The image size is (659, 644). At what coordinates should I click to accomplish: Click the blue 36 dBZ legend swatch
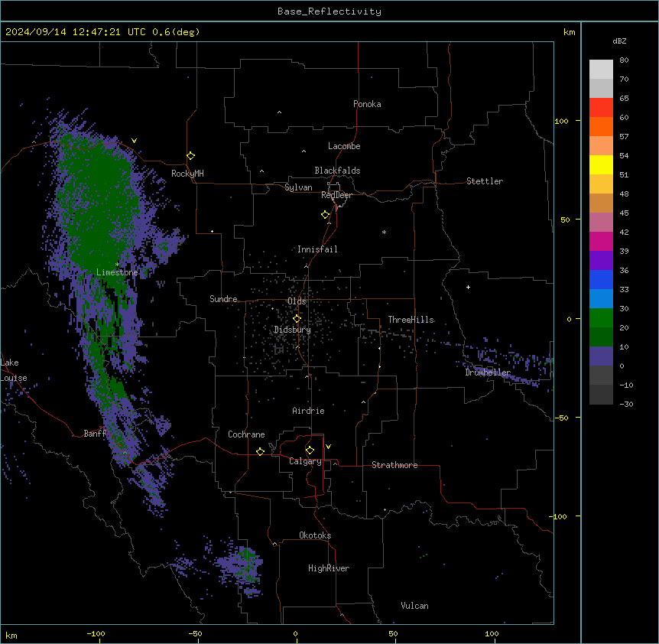(x=601, y=279)
